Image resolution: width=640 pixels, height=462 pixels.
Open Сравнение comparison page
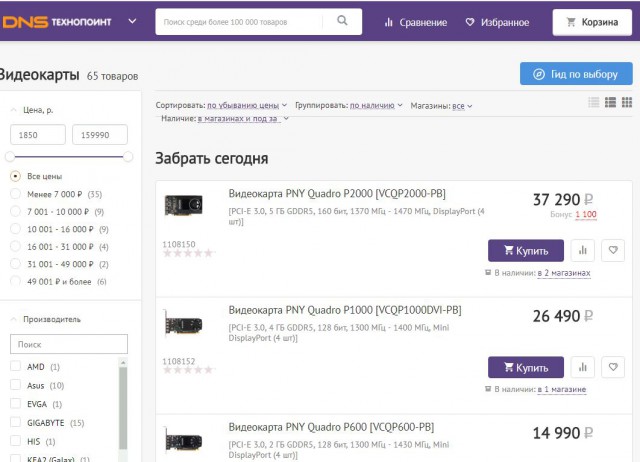pos(416,22)
